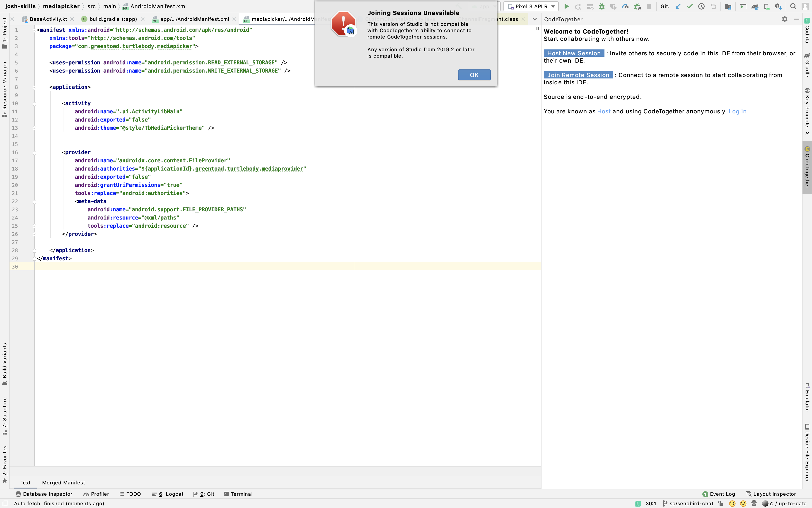Viewport: 812px width, 508px height.
Task: Show hidden editor tabs chevron
Action: (x=534, y=19)
